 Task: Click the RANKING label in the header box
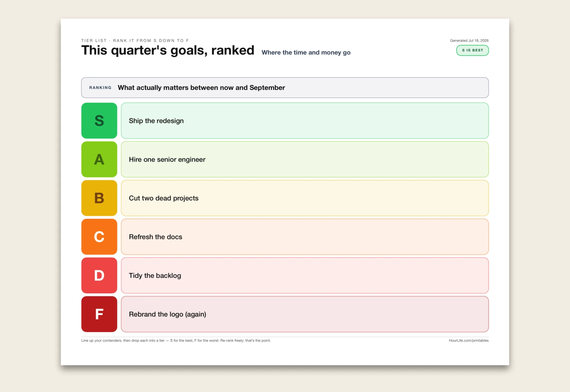click(x=100, y=88)
